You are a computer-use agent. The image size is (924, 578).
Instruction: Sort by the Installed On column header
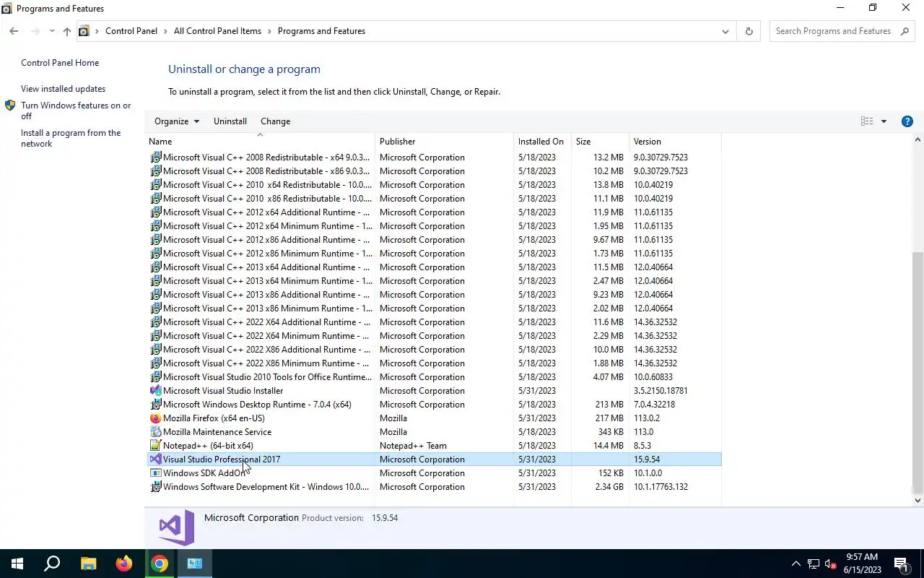click(542, 142)
